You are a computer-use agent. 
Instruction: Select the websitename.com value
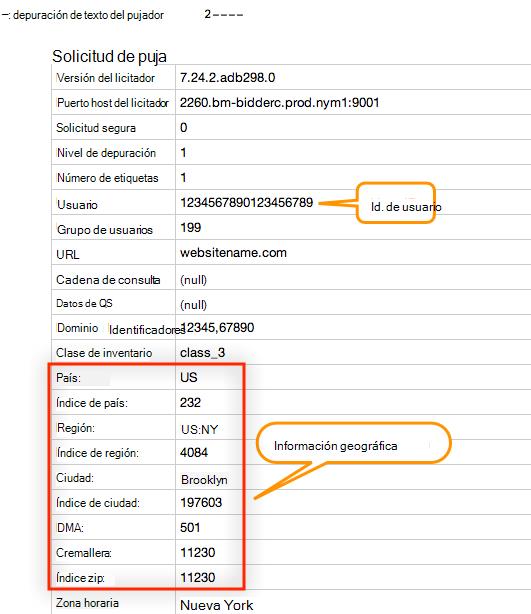pos(233,253)
